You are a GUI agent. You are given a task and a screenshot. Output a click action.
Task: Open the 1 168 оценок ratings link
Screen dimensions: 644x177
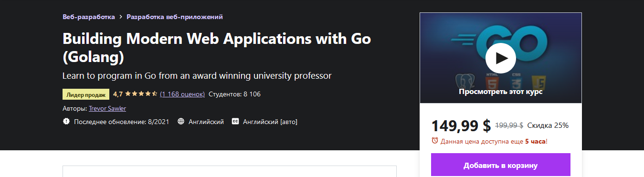tap(182, 94)
